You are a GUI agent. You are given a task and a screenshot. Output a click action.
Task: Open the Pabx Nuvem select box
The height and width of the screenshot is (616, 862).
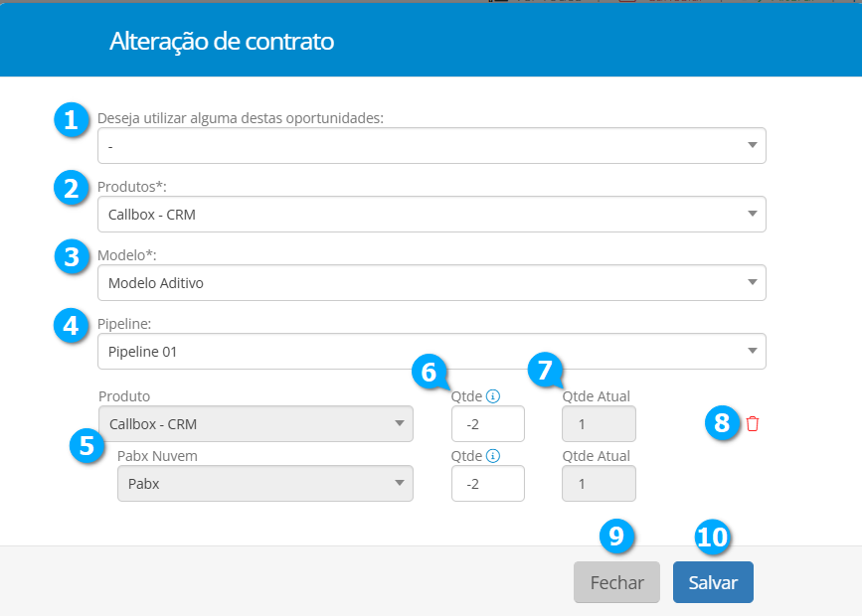pyautogui.click(x=264, y=484)
